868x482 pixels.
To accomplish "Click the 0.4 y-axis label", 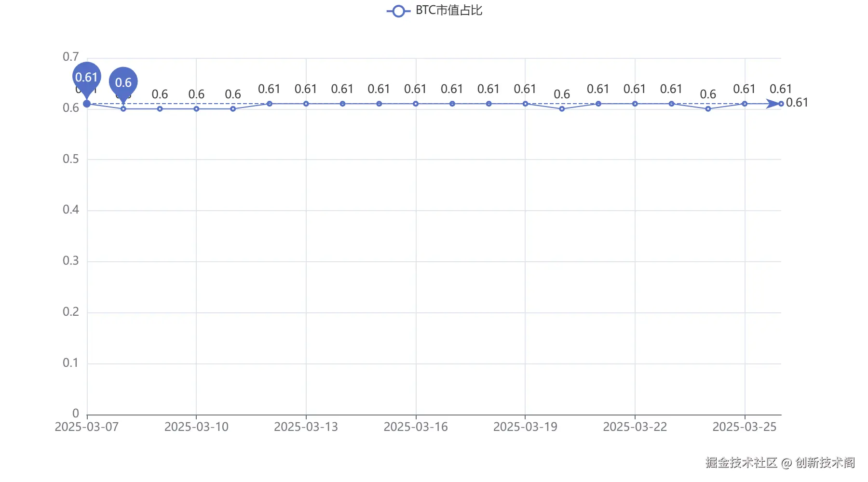I will tap(71, 210).
